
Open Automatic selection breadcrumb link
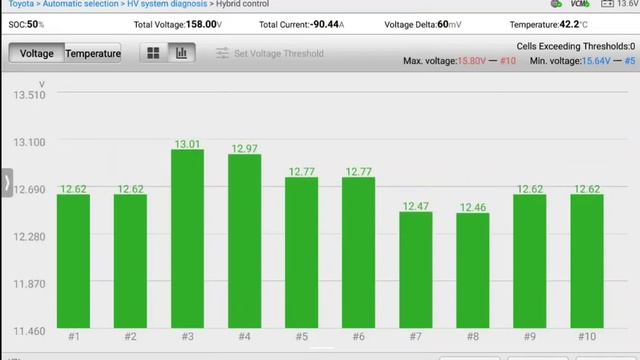(80, 4)
